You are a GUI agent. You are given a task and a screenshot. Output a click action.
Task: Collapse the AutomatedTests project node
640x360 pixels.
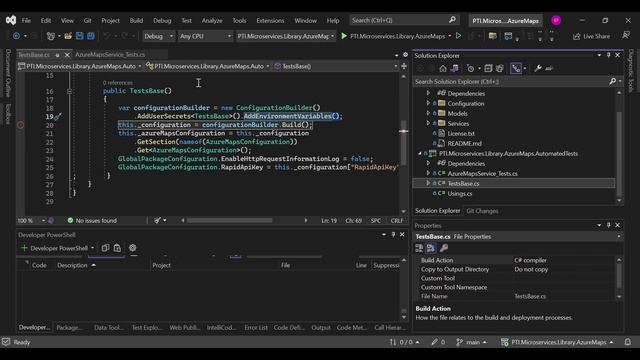420,153
